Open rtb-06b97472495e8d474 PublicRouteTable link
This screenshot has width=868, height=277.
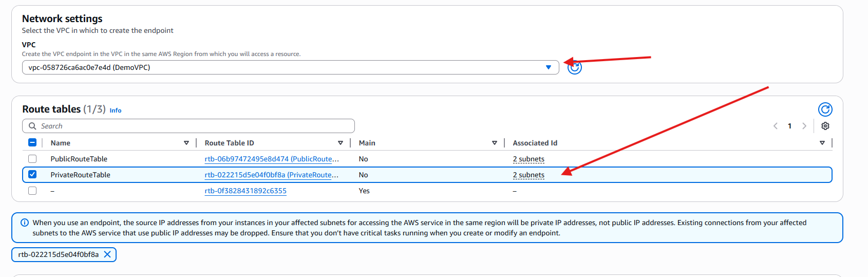pos(271,159)
